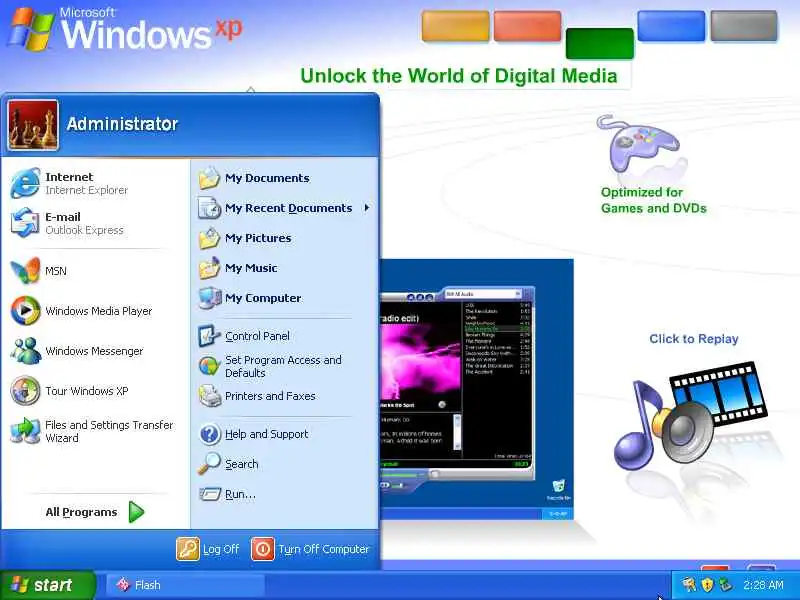
Task: Click the red tour section tab
Action: tap(528, 26)
